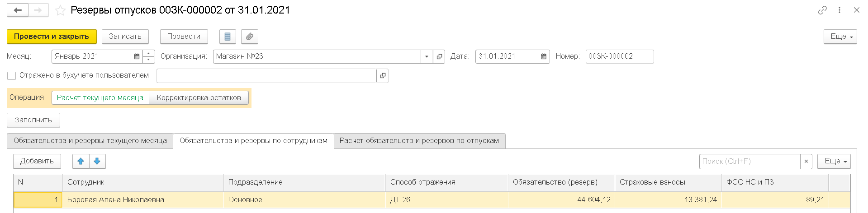868x213 pixels.
Task: Click the Способ отражения column header
Action: (x=447, y=182)
